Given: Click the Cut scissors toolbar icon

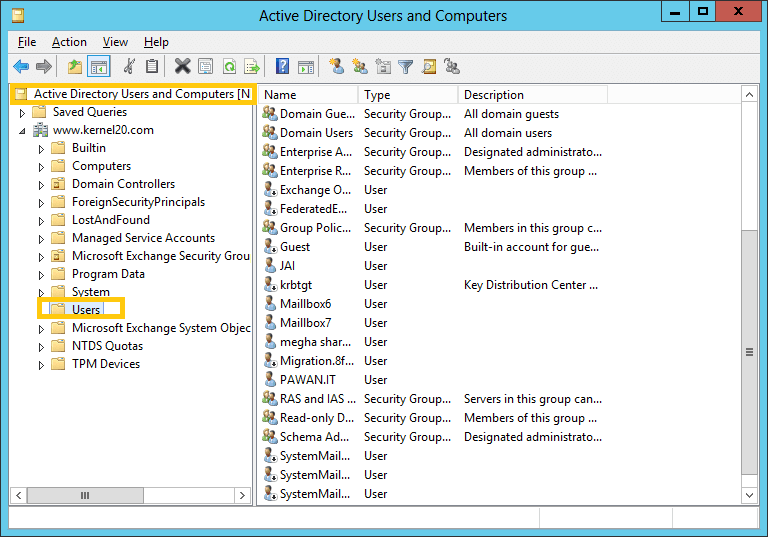Looking at the screenshot, I should tap(129, 66).
